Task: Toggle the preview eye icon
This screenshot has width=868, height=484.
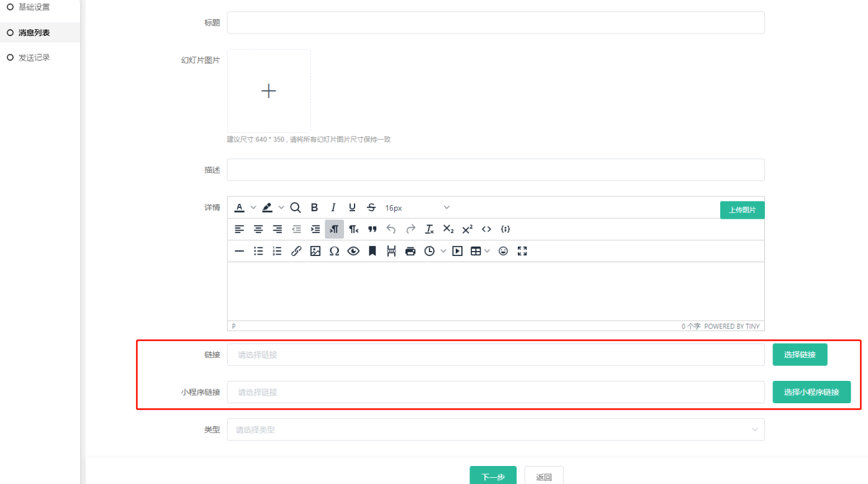Action: 353,251
